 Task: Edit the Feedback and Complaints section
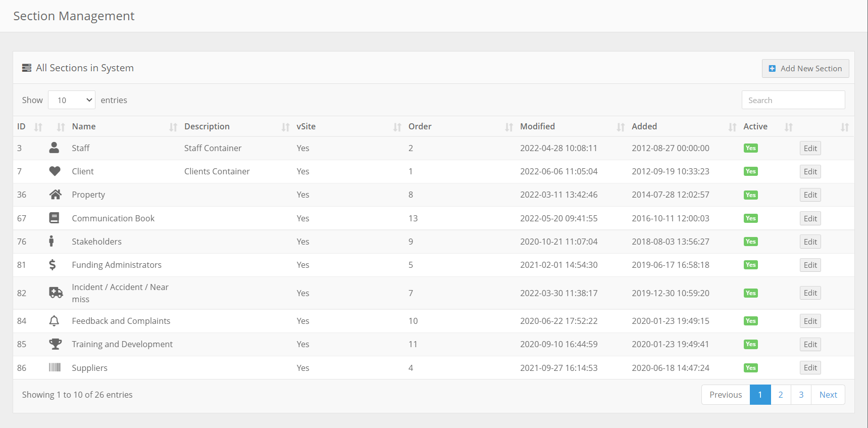tap(810, 321)
